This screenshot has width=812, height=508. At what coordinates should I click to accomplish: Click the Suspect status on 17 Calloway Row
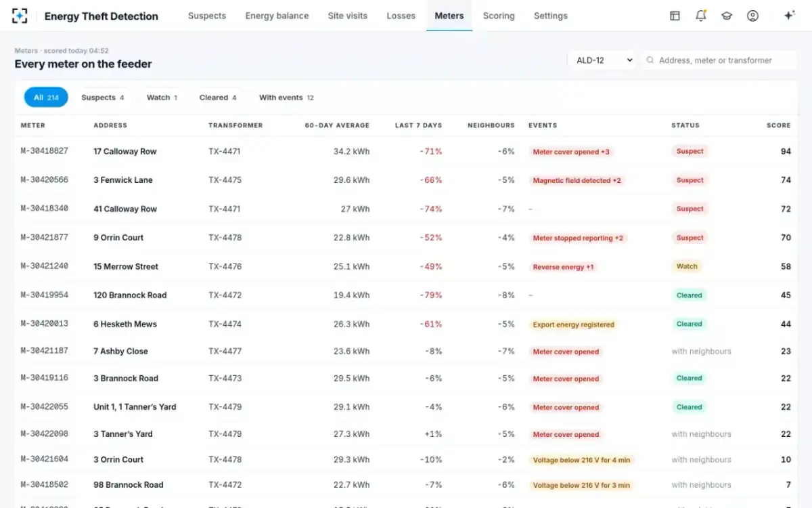click(x=690, y=152)
